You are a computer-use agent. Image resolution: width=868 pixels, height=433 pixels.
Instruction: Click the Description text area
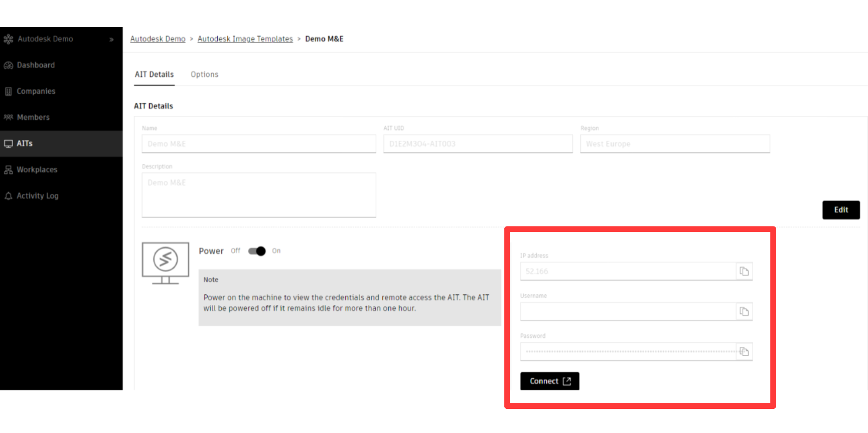[259, 195]
